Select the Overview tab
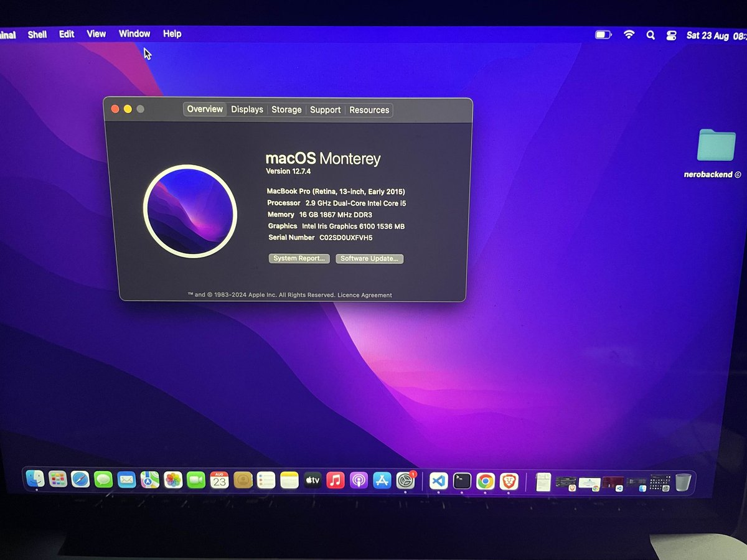Image resolution: width=747 pixels, height=560 pixels. (x=205, y=109)
